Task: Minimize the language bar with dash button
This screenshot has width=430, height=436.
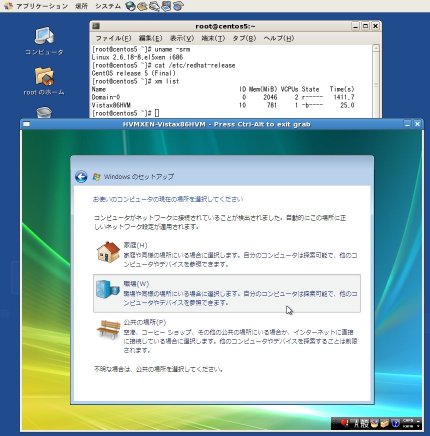Action: [418, 420]
